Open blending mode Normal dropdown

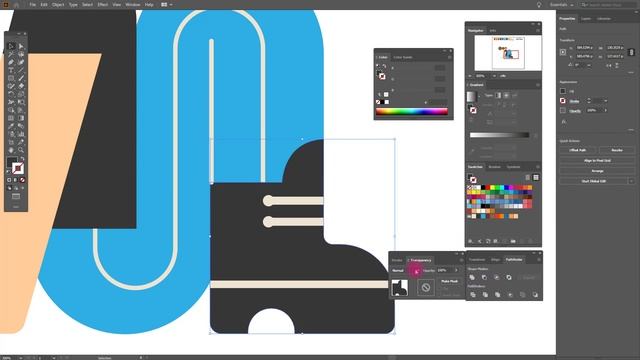click(x=405, y=270)
